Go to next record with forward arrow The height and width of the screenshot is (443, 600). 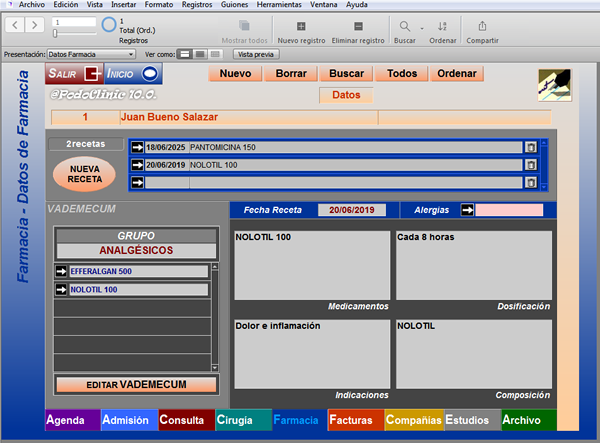34,25
